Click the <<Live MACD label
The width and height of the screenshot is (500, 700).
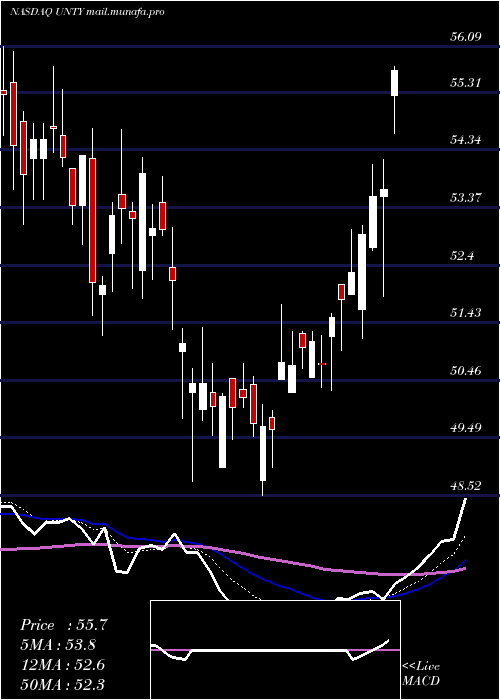421,674
